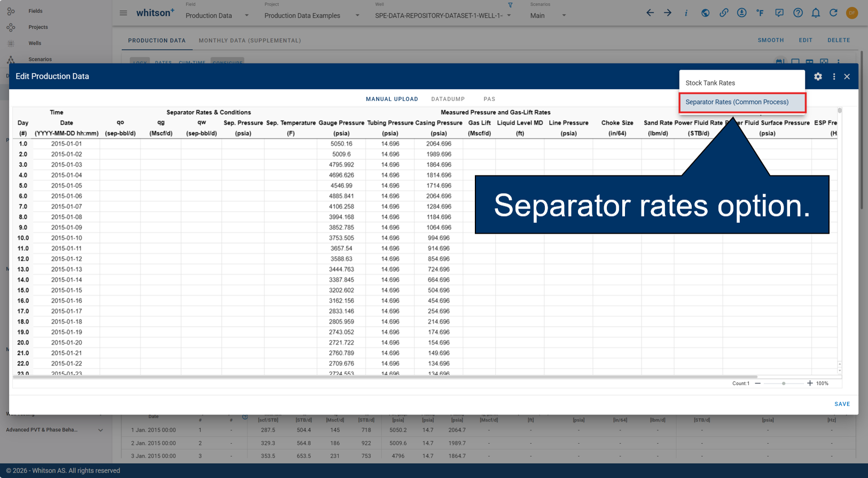This screenshot has height=478, width=868.
Task: Open notifications bell icon
Action: [x=816, y=13]
